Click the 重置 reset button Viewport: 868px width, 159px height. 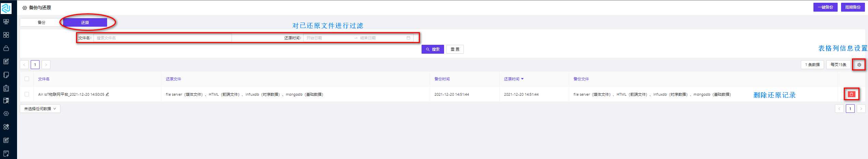(455, 49)
